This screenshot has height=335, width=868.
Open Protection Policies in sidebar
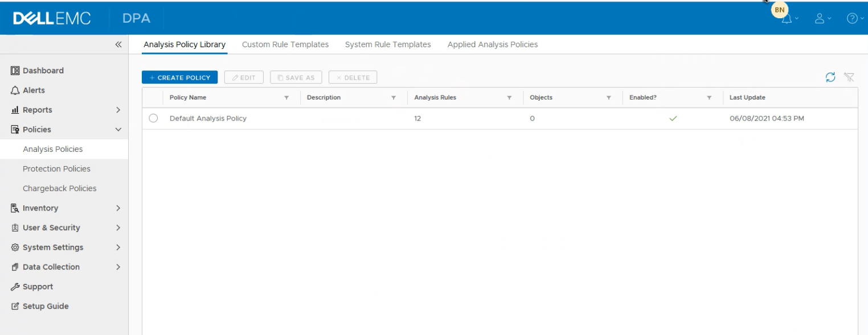point(56,169)
